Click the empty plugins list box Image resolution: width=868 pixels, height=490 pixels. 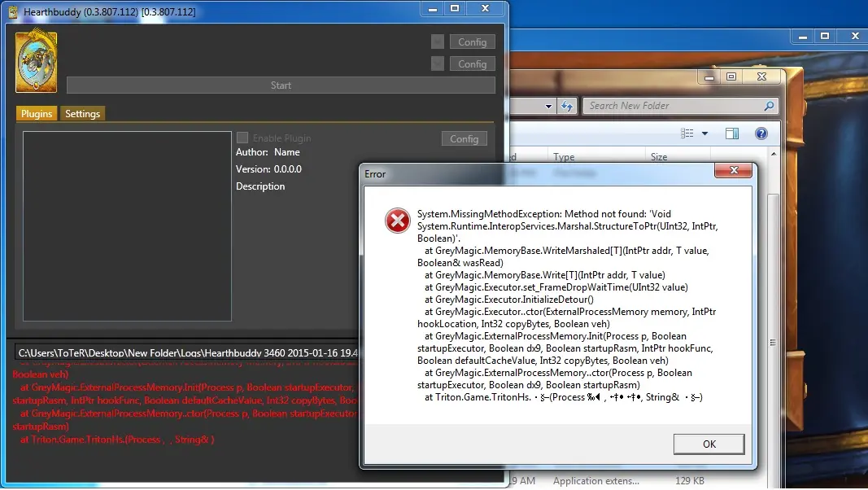pyautogui.click(x=127, y=226)
